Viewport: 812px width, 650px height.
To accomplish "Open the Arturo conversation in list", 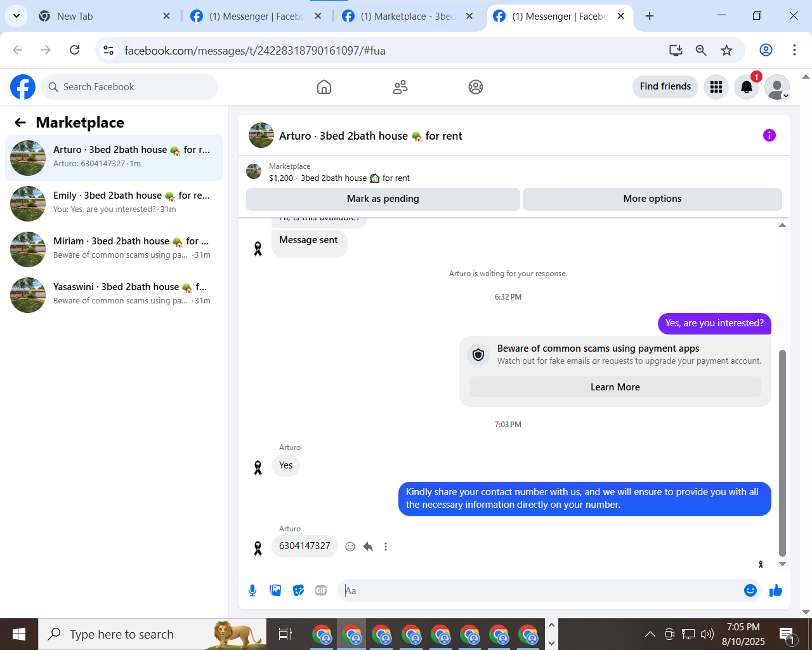I will point(114,158).
